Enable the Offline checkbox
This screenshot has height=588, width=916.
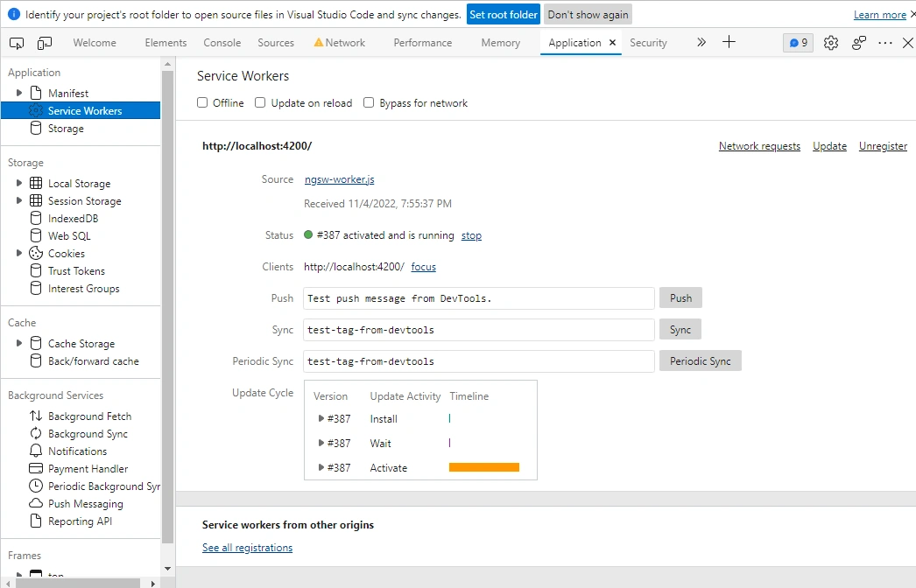click(x=202, y=102)
